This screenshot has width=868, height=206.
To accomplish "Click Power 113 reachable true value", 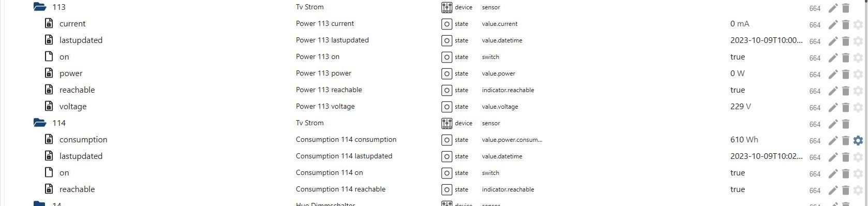I will [x=737, y=90].
